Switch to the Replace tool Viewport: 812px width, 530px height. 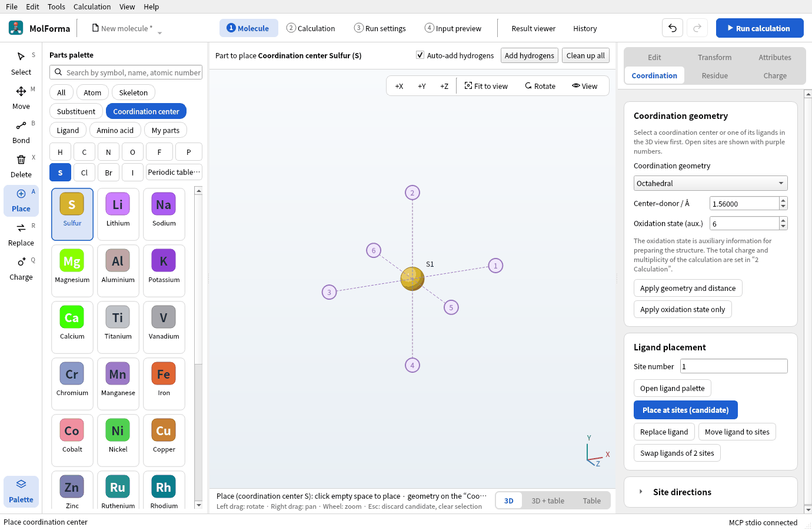tap(21, 234)
